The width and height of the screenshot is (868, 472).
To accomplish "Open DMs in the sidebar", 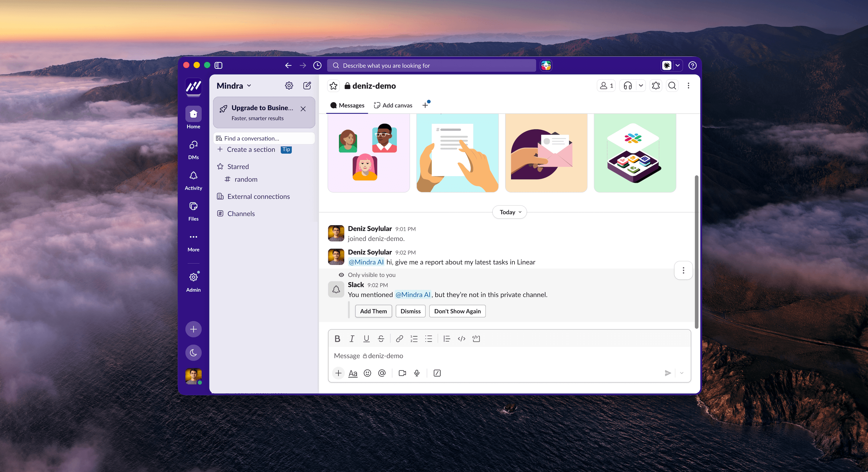I will click(193, 149).
